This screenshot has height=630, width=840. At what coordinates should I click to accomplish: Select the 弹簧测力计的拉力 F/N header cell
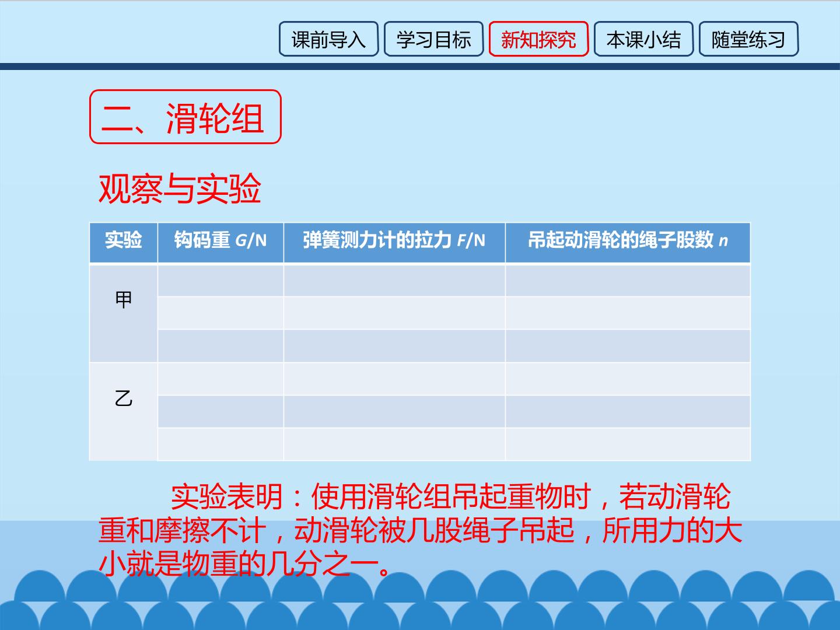click(x=394, y=243)
